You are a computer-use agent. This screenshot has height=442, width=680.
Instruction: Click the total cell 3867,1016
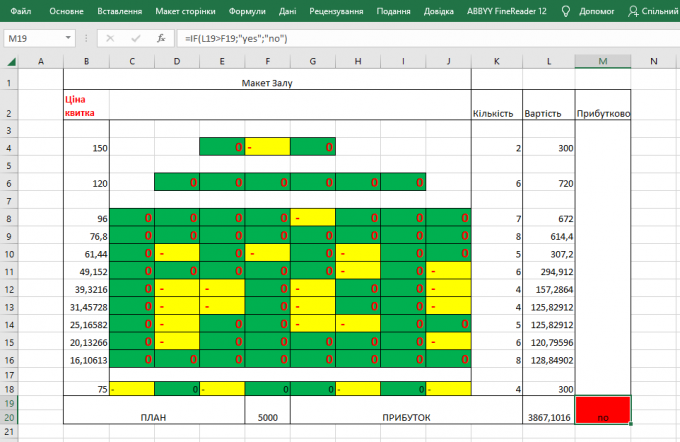click(x=549, y=410)
